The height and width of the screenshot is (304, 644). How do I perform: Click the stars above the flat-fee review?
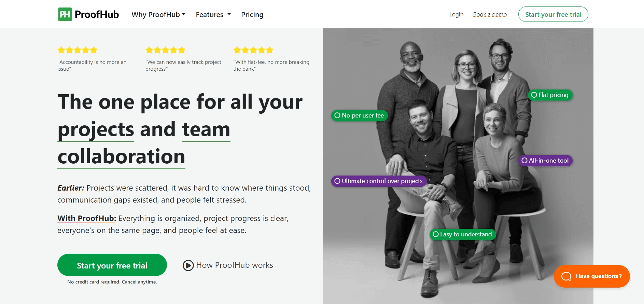(x=253, y=50)
